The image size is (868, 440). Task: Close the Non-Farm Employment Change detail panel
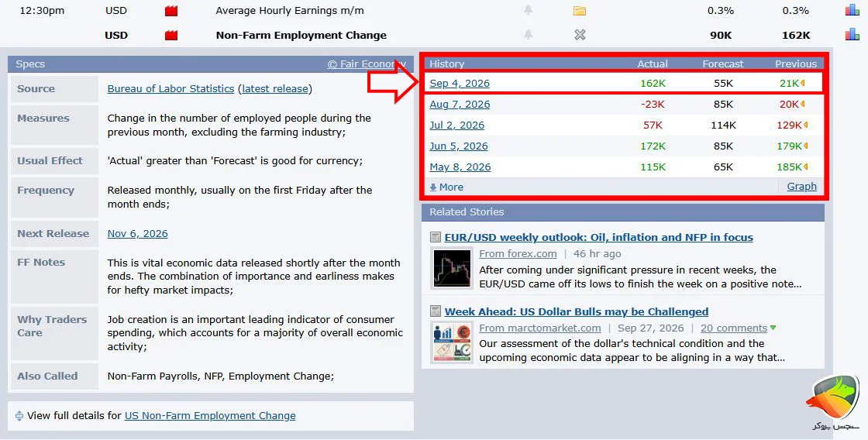tap(580, 35)
